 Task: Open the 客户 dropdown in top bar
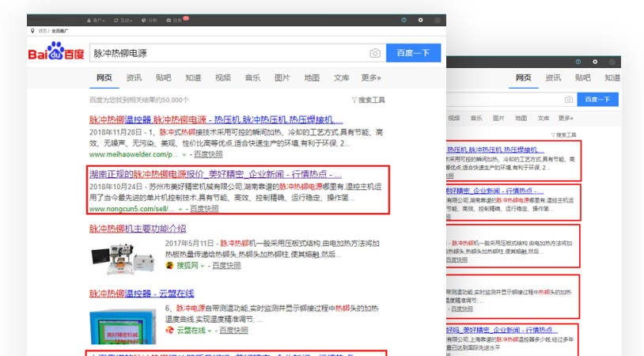(x=96, y=20)
